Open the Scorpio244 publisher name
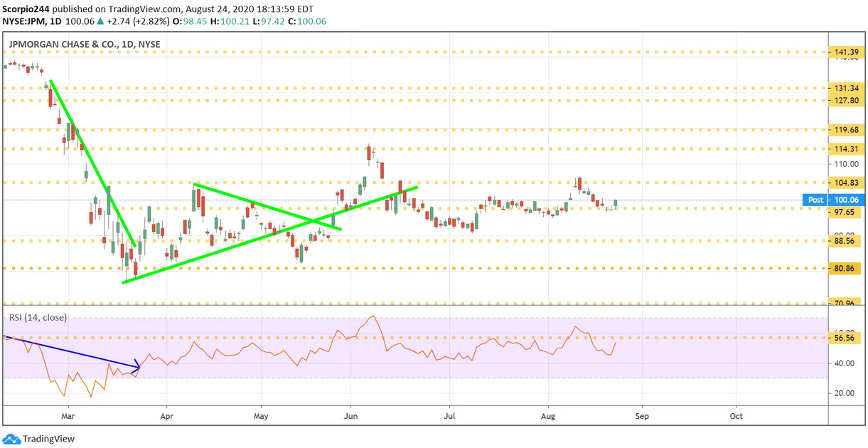The image size is (868, 448). (24, 10)
